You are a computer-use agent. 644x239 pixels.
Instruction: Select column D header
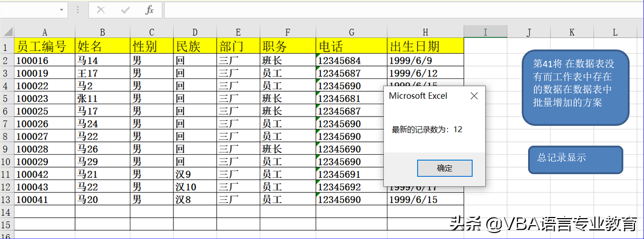point(195,32)
